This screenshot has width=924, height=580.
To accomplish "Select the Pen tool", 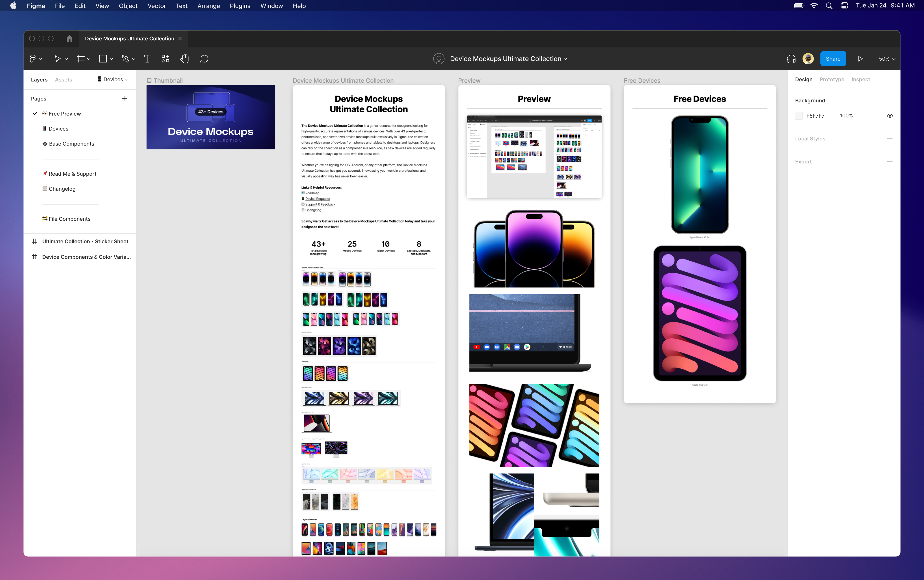I will tap(125, 59).
